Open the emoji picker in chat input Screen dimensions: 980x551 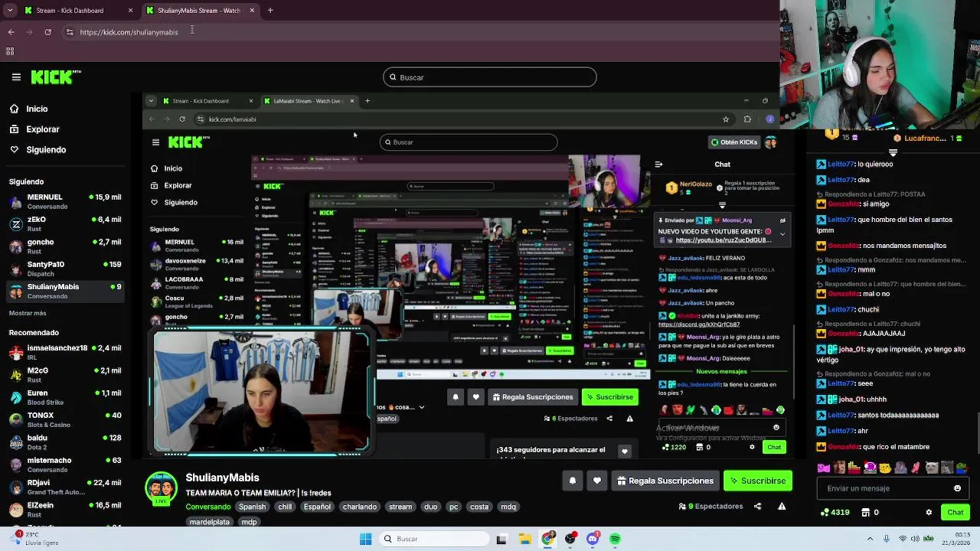957,488
